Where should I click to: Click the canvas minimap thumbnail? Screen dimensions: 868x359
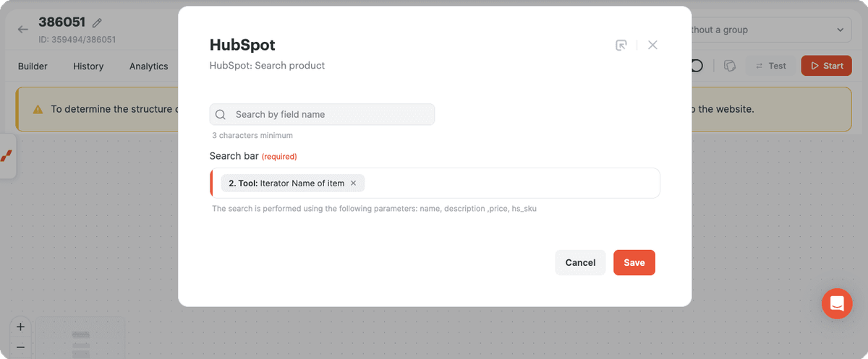tap(81, 338)
